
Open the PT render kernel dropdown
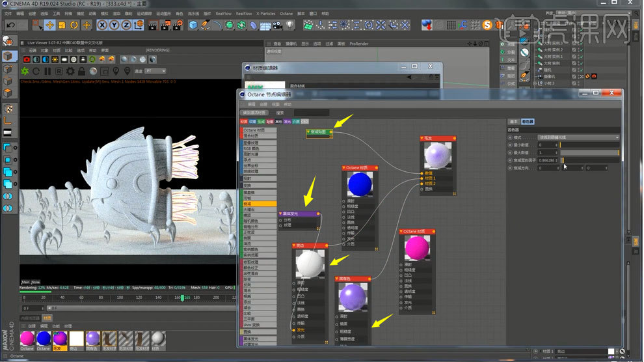[x=154, y=71]
